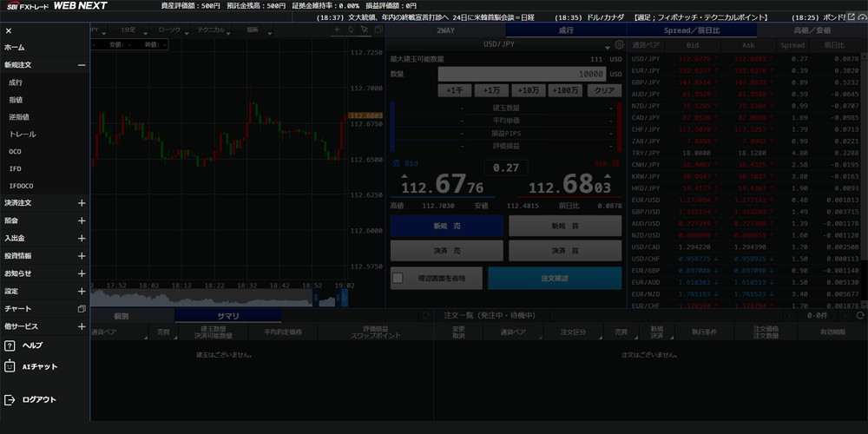This screenshot has height=434, width=868.
Task: Click the 注文確認 button
Action: (x=555, y=279)
